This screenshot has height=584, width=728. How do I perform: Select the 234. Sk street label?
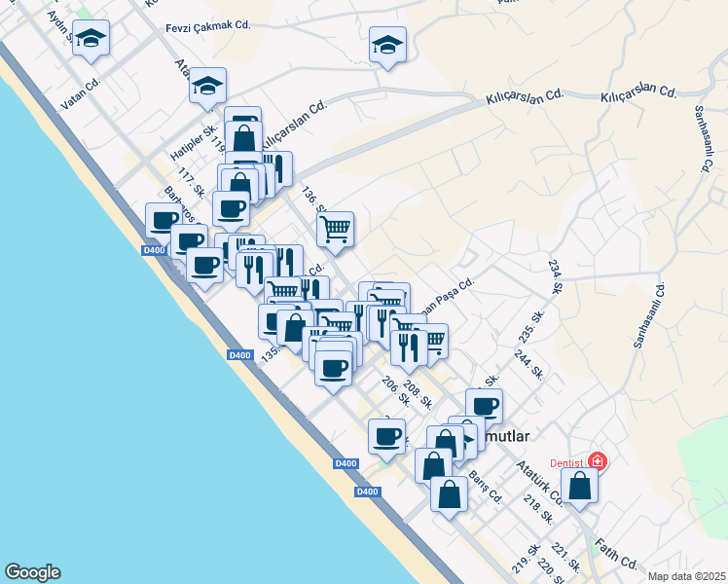click(556, 276)
